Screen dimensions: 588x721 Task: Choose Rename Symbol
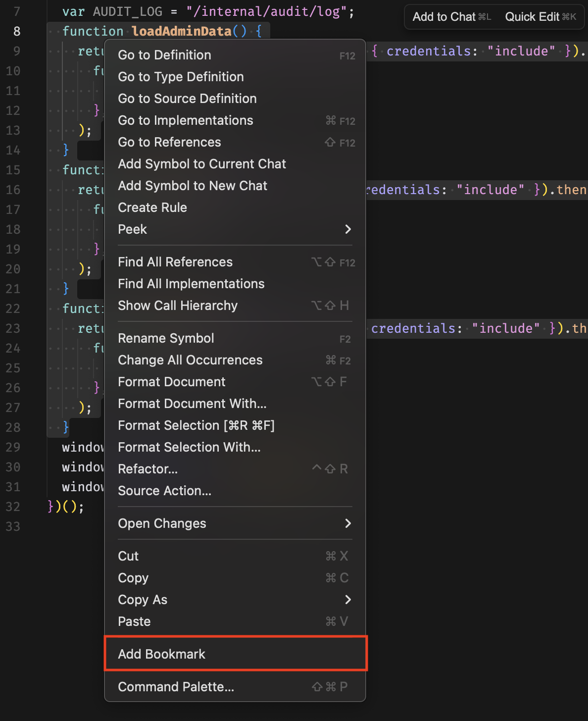(x=235, y=338)
